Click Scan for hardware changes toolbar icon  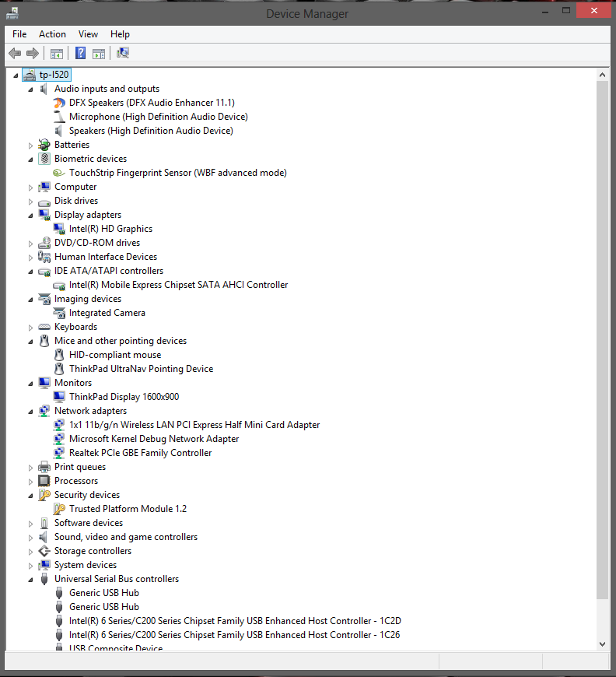coord(123,53)
